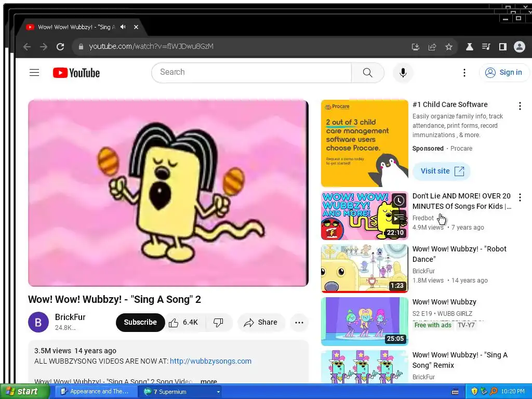Open the Sing A Song Remix thumbnail
Viewport: 532px width, 399px height.
tap(364, 367)
